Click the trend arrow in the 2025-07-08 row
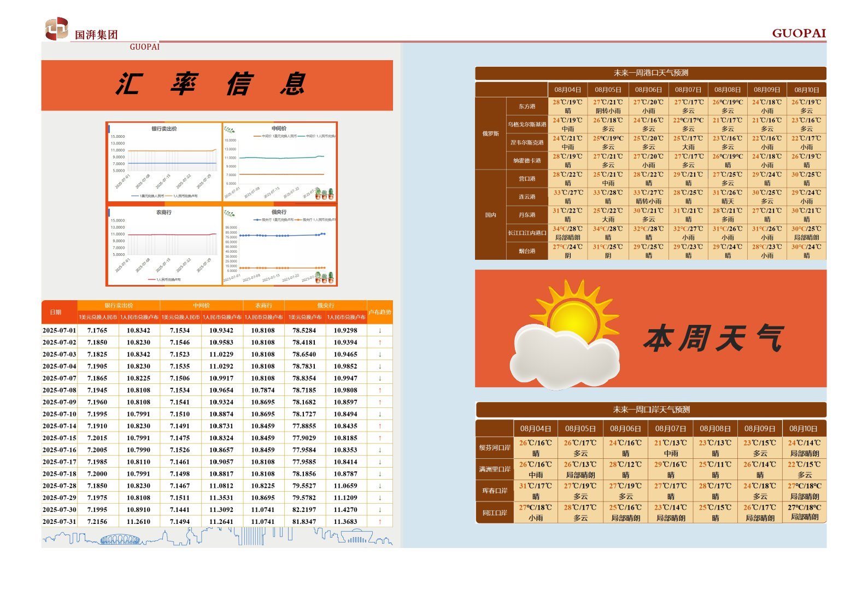The image size is (868, 589). click(380, 390)
